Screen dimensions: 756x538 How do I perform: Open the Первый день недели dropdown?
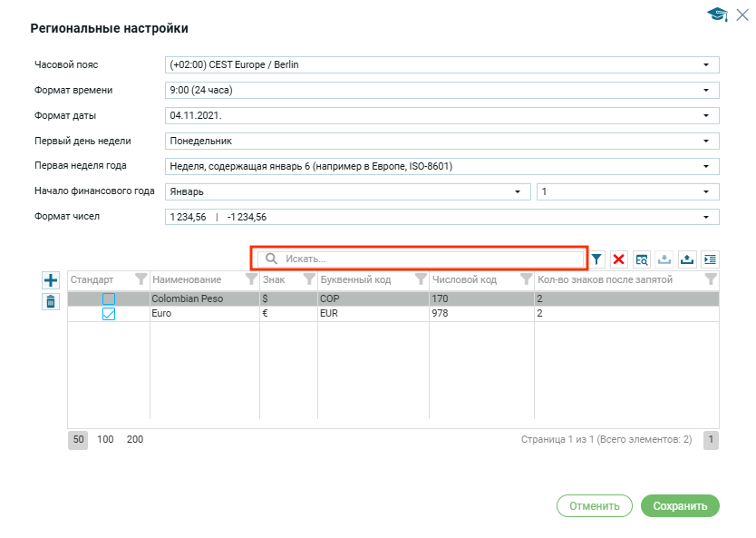click(x=705, y=142)
